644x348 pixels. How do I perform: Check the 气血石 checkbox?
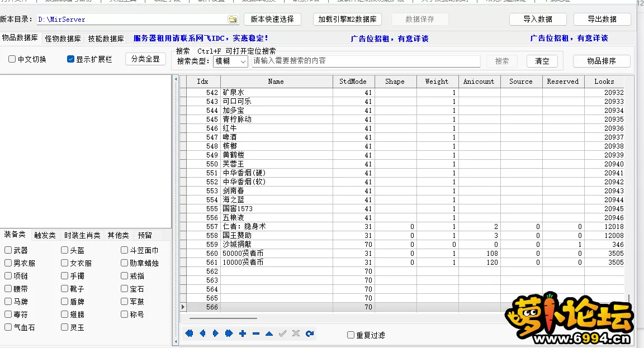coord(8,327)
